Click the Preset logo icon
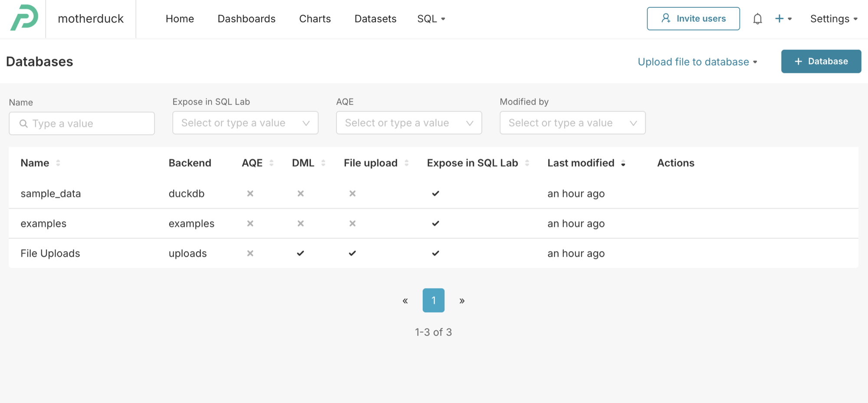The height and width of the screenshot is (403, 868). coord(24,18)
